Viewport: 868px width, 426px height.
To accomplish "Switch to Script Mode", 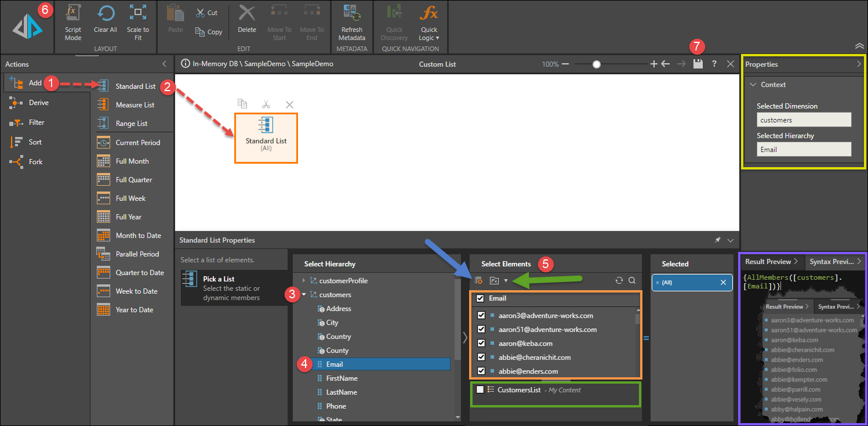I will (73, 23).
